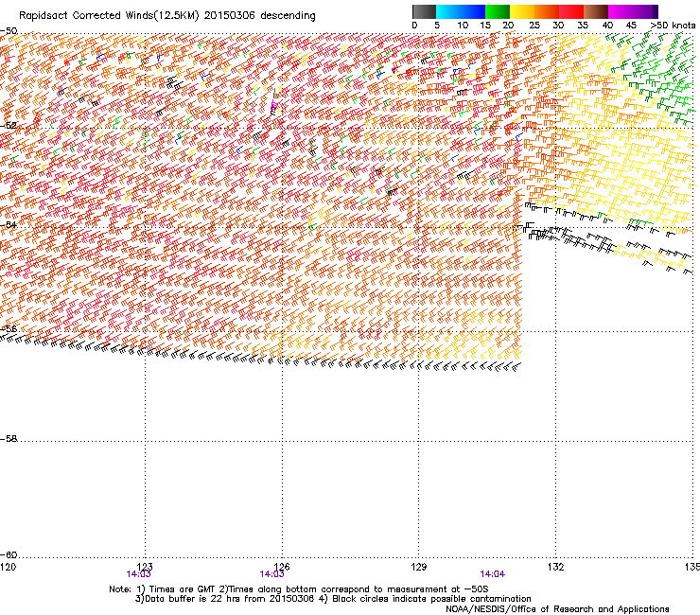The height and width of the screenshot is (615, 700).
Task: Click the -58 latitude axis label
Action: tap(9, 439)
